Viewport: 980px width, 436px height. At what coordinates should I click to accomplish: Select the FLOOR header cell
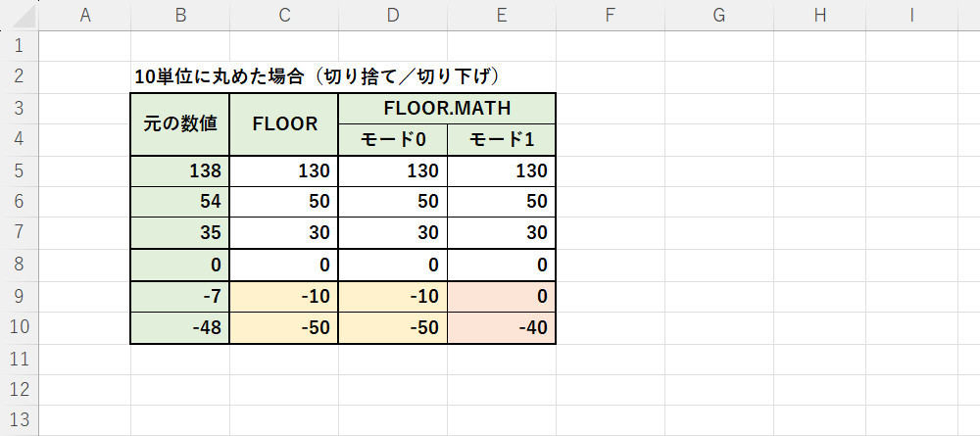coord(284,124)
